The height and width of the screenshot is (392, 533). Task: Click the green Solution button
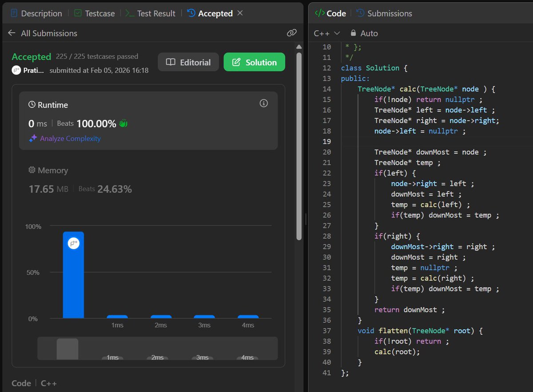pos(255,62)
